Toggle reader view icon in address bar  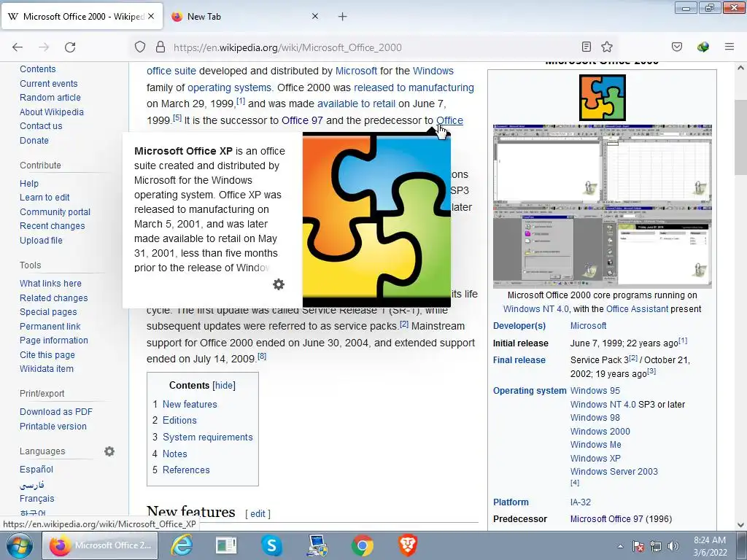tap(587, 47)
